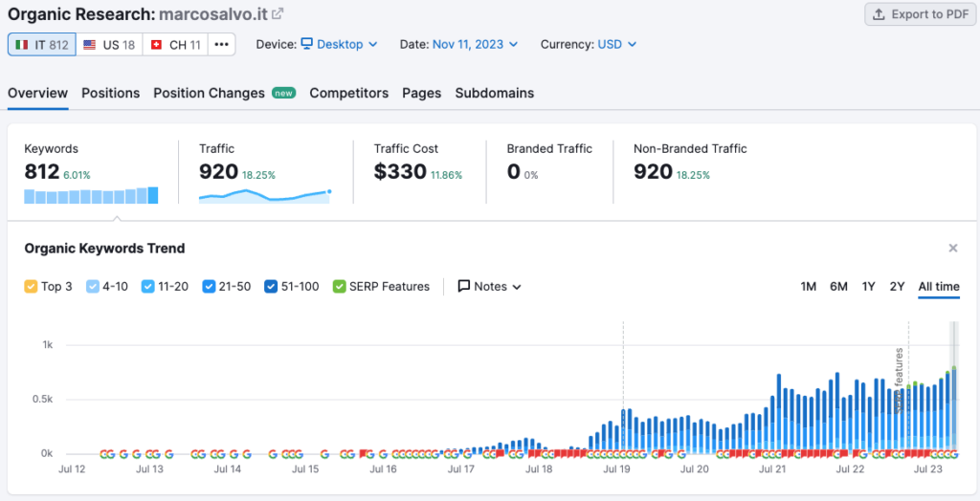980x501 pixels.
Task: Switch to the Pages tab
Action: point(422,93)
